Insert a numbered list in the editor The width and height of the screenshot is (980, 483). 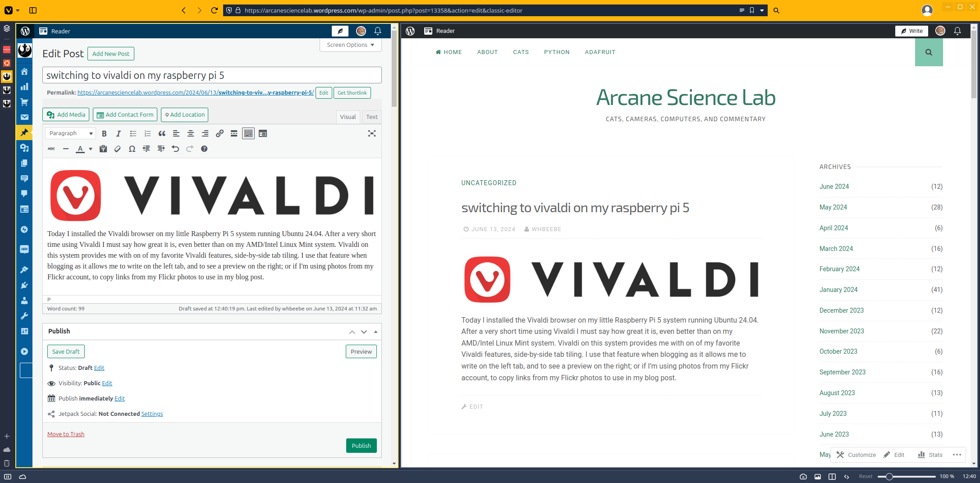click(147, 133)
